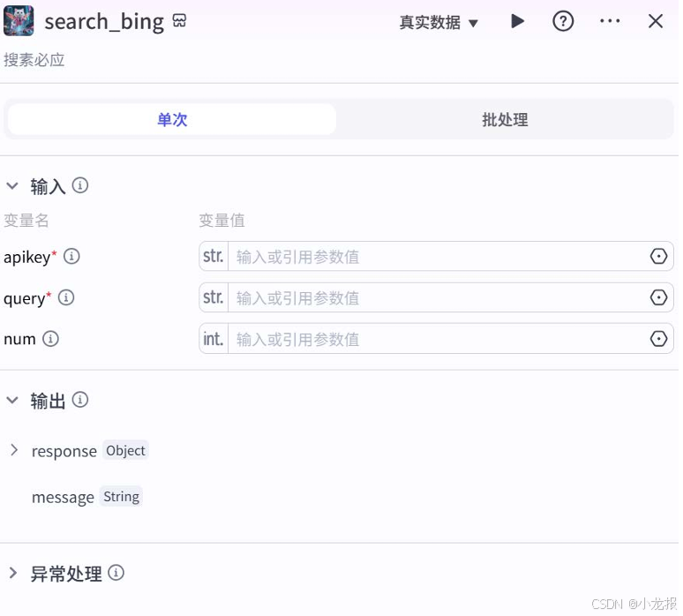The image size is (683, 616).
Task: Click the info icon beside query
Action: click(66, 297)
